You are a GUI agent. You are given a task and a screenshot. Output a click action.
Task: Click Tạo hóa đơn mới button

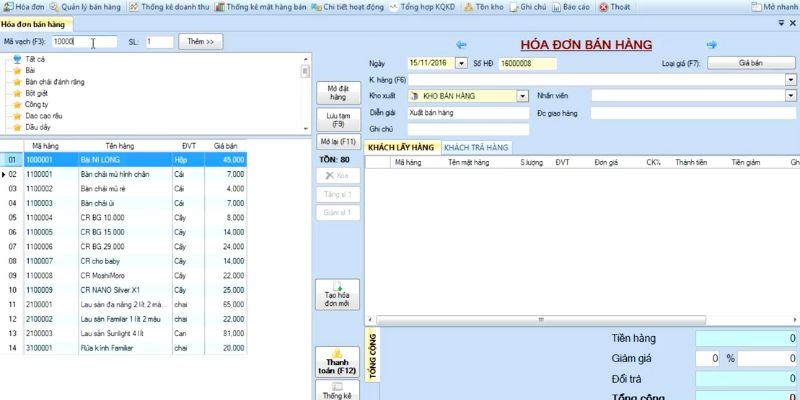(x=337, y=294)
